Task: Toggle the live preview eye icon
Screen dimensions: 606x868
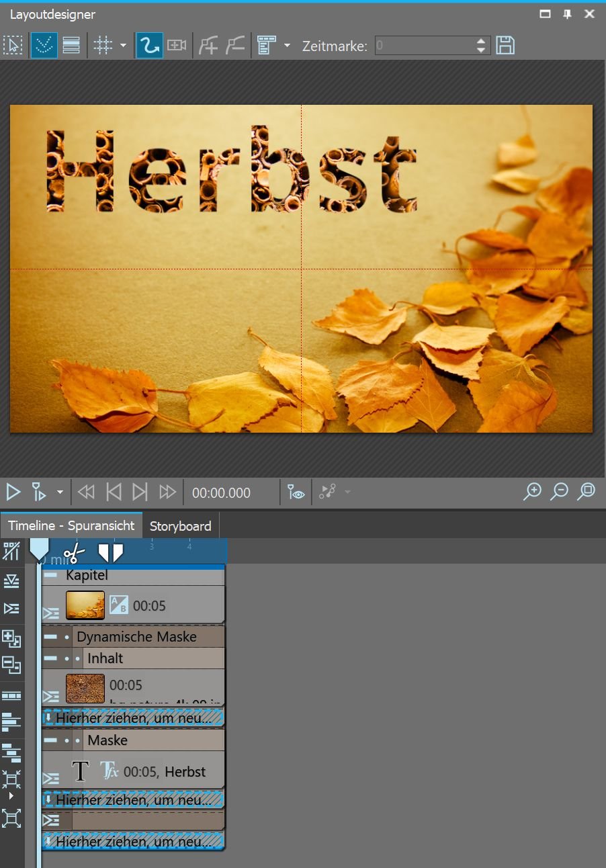Action: [x=296, y=492]
